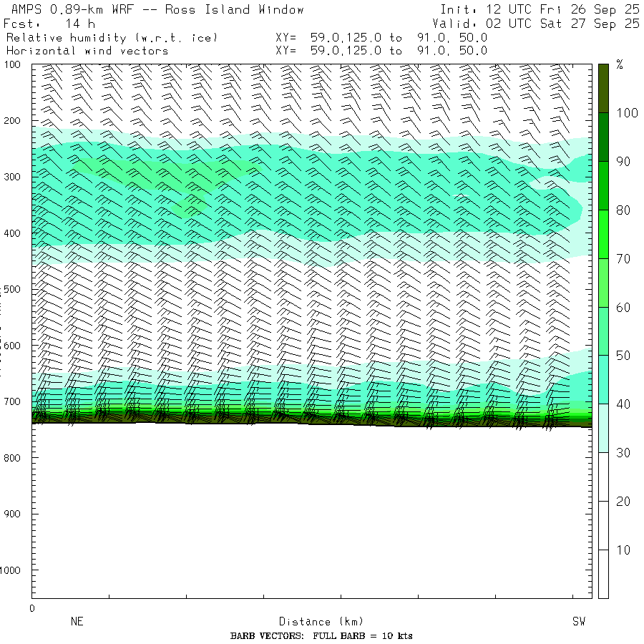Screen dimensions: 644x644
Task: Click the colorbar's 100 value label
Action: (x=627, y=113)
